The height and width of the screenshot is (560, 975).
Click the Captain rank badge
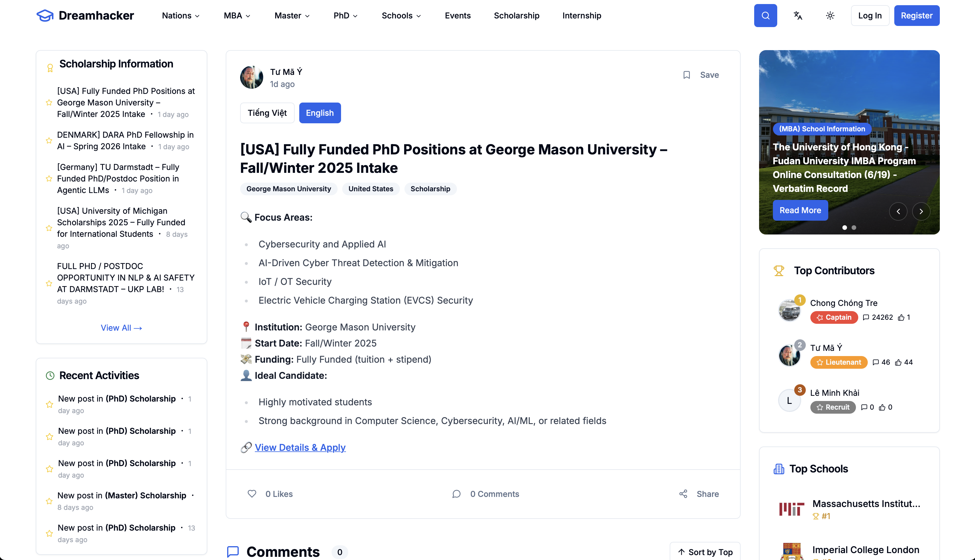coord(834,317)
